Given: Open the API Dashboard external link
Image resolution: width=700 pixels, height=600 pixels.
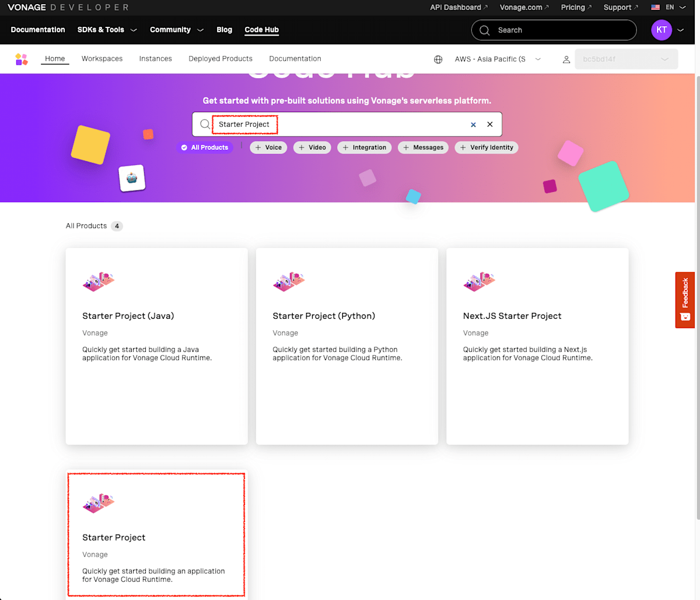Looking at the screenshot, I should pos(459,8).
